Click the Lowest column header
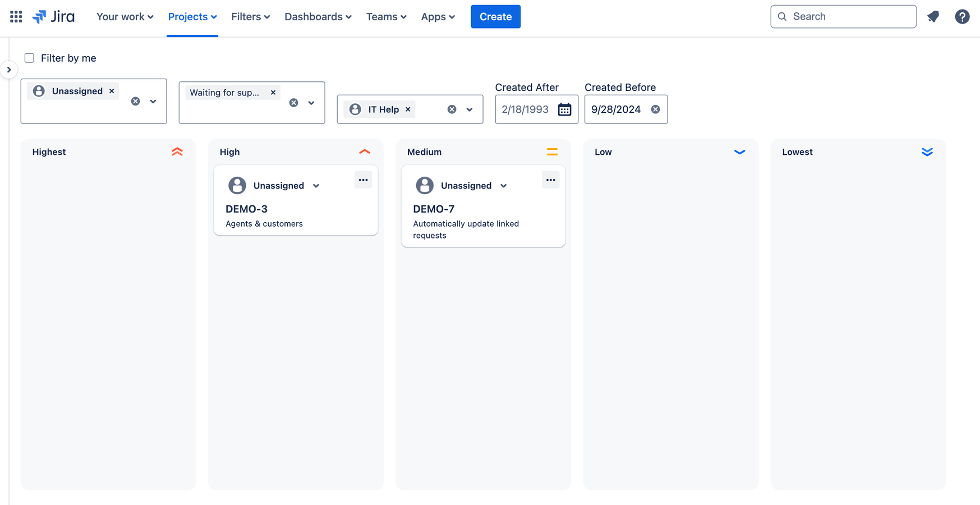Screen dimensions: 980x505 (x=797, y=152)
